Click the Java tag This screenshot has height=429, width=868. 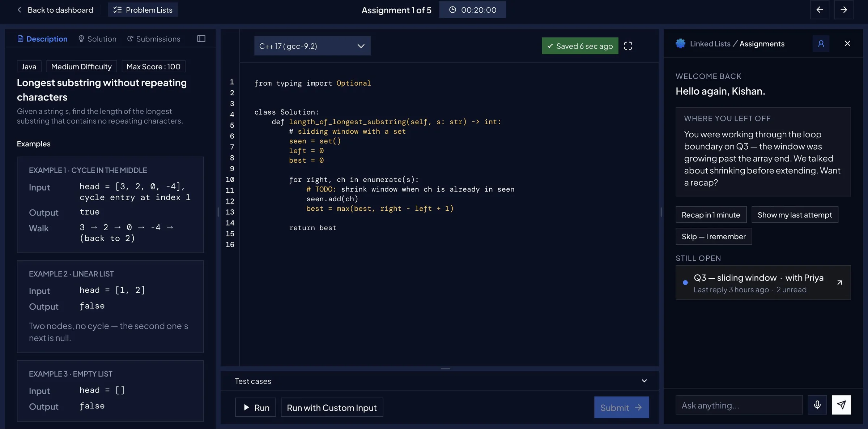pos(29,67)
